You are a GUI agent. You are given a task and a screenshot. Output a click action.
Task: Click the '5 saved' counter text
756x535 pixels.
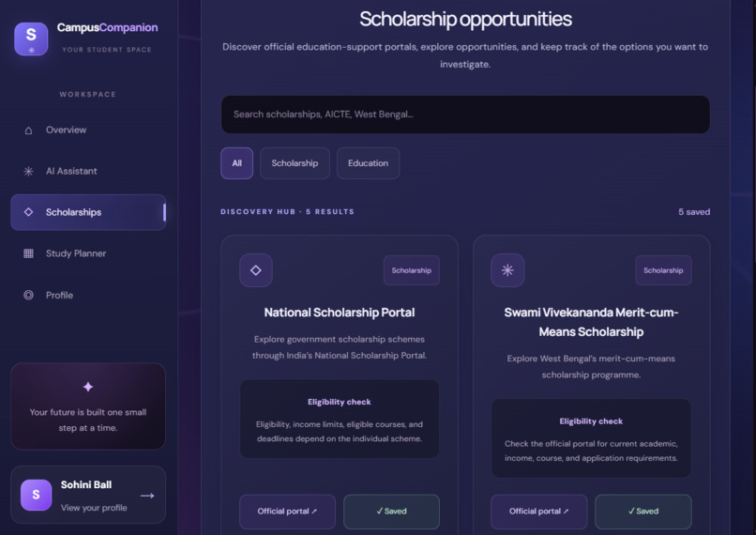(694, 212)
